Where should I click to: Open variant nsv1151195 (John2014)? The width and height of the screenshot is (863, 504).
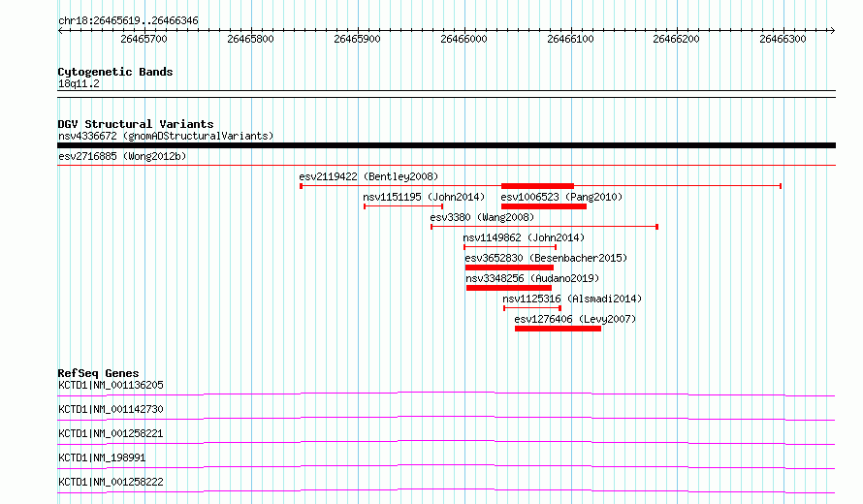click(424, 197)
